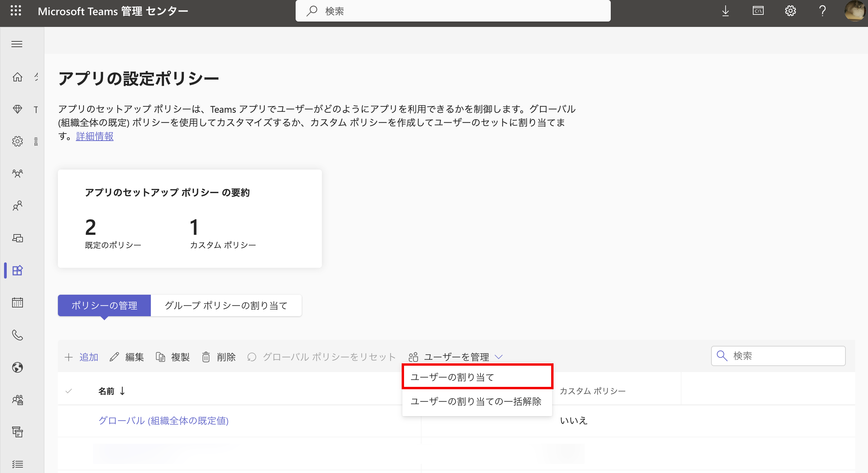Click the カスタム ポリシー summary count label
868x473 pixels.
click(x=223, y=245)
